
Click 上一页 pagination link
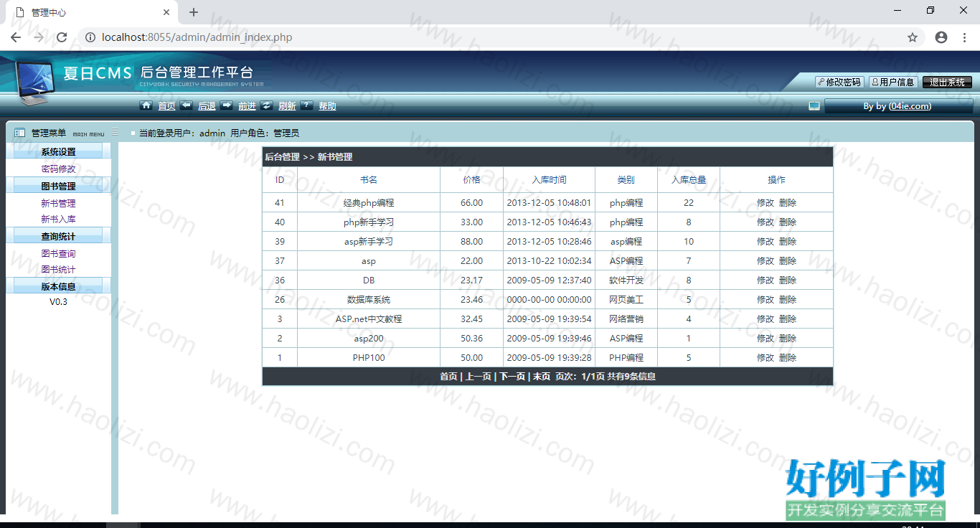479,377
